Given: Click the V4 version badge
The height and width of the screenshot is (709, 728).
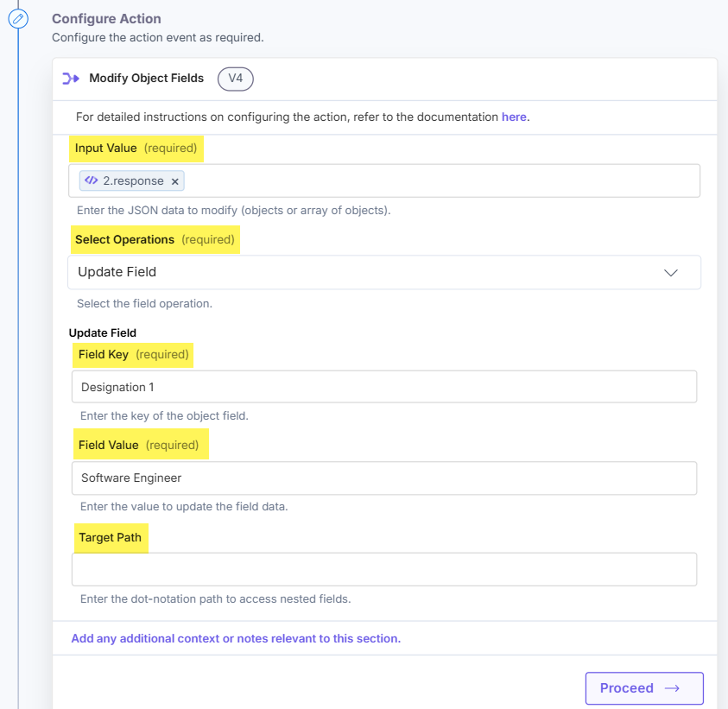Looking at the screenshot, I should [x=235, y=79].
